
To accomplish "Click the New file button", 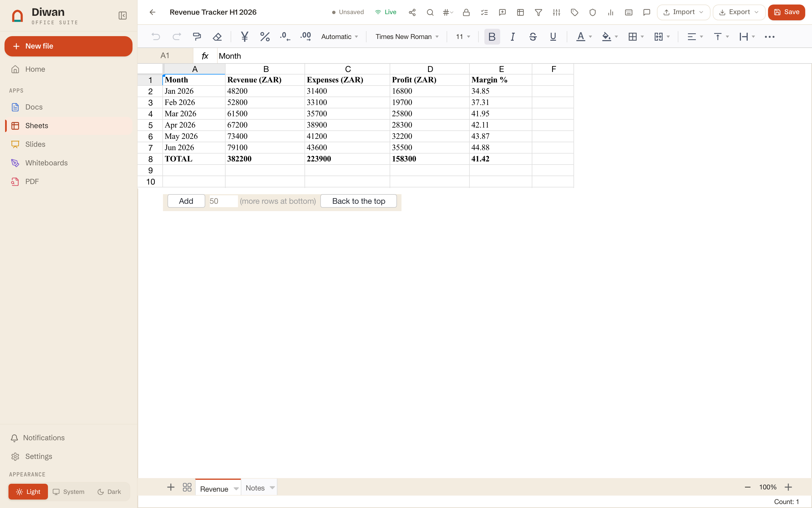I will pos(69,46).
